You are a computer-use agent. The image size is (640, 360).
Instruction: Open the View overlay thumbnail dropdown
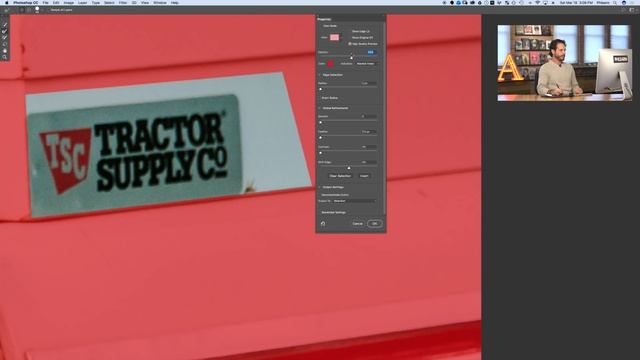[335, 37]
